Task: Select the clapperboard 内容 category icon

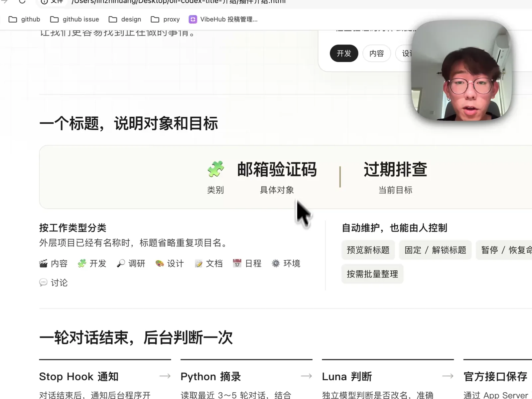Action: point(43,264)
